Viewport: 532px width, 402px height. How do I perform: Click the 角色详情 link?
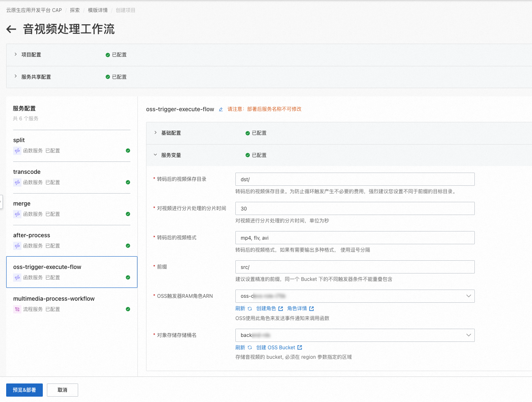pos(297,309)
